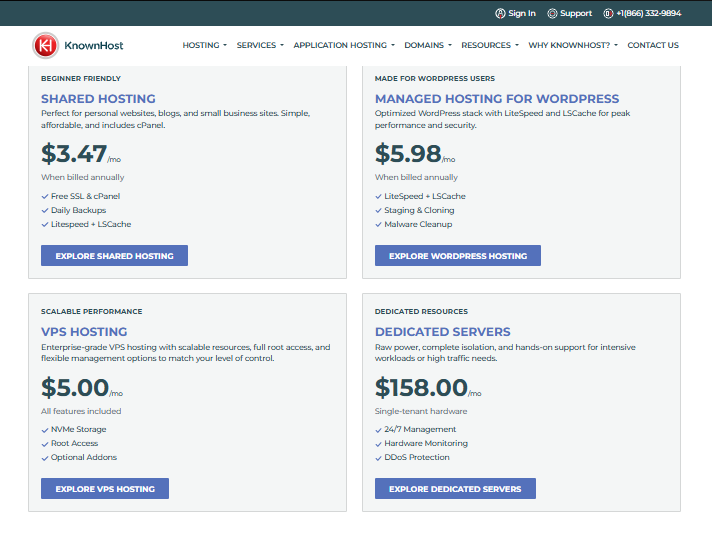Open the Shared Hosting heading link

tap(98, 99)
